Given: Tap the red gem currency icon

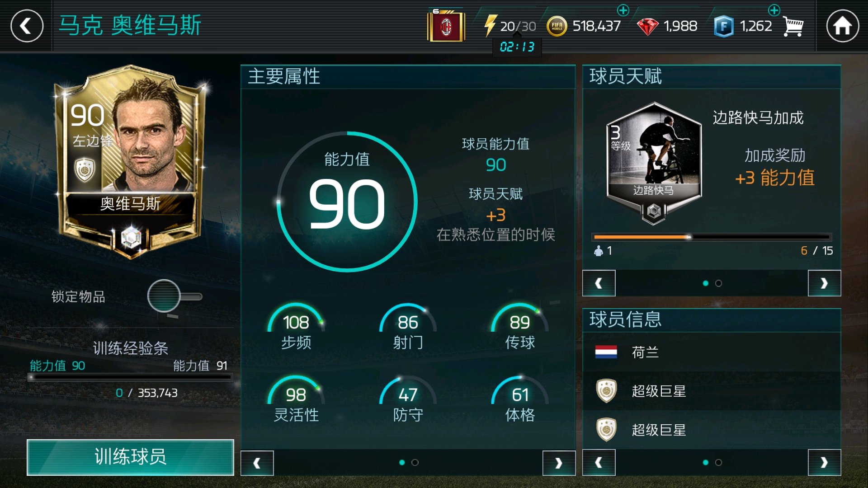Looking at the screenshot, I should pyautogui.click(x=647, y=27).
